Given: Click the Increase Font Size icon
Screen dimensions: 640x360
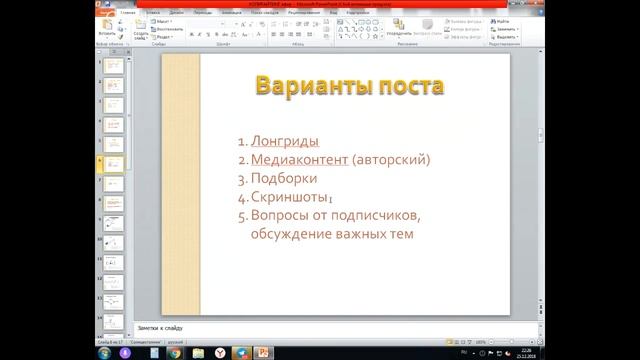Looking at the screenshot, I should coord(243,24).
